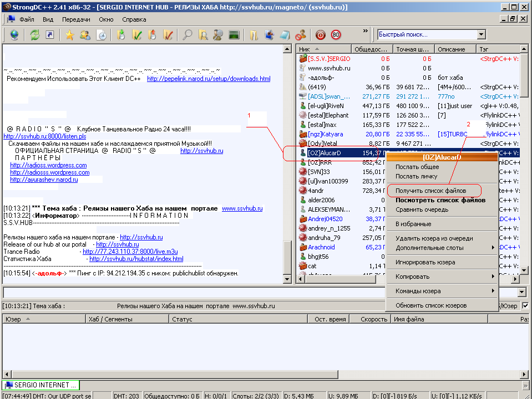
Task: Open the Notepad icon
Action: tap(284, 35)
